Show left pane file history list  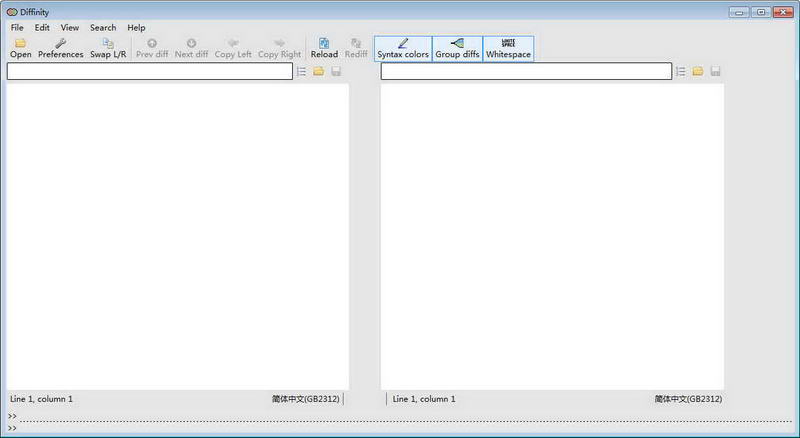[x=302, y=71]
